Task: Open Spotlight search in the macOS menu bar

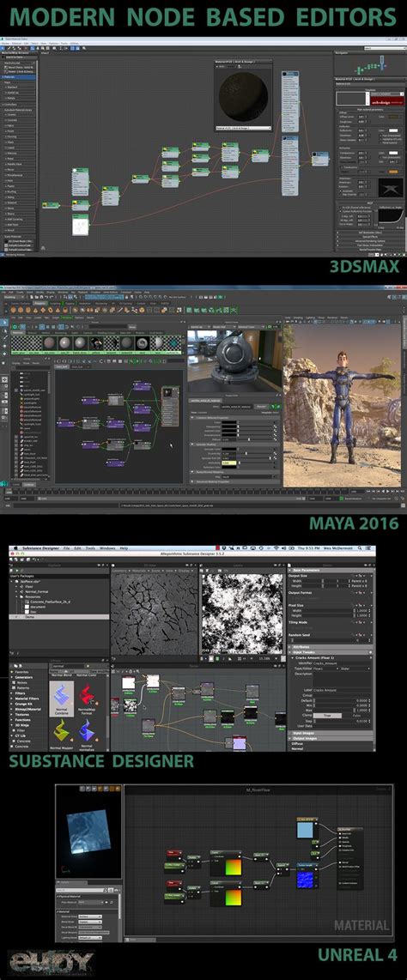Action: tap(360, 548)
